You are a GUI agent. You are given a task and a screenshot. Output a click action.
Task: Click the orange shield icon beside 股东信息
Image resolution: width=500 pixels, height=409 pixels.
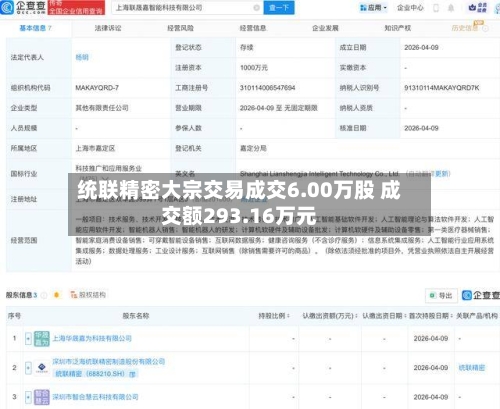pyautogui.click(x=56, y=295)
